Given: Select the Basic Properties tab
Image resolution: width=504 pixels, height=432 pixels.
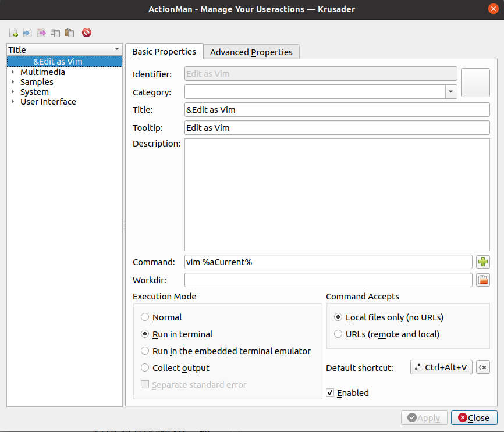Looking at the screenshot, I should (x=164, y=52).
